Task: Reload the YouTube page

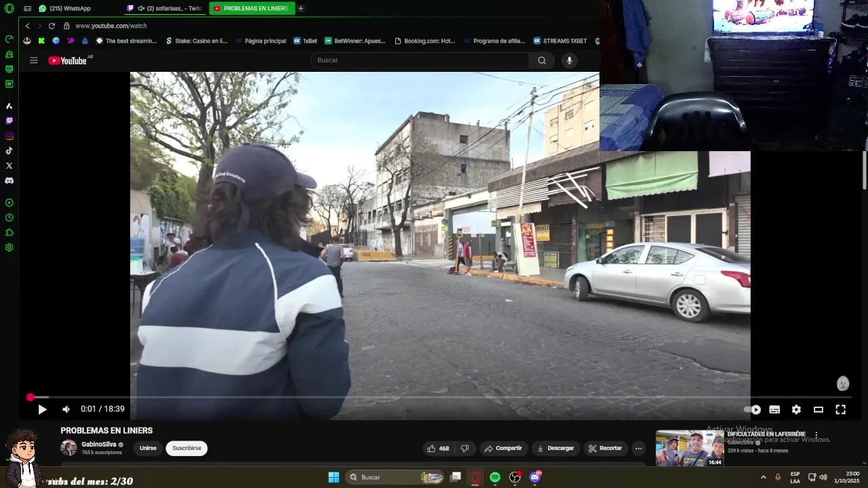Action: pos(52,26)
